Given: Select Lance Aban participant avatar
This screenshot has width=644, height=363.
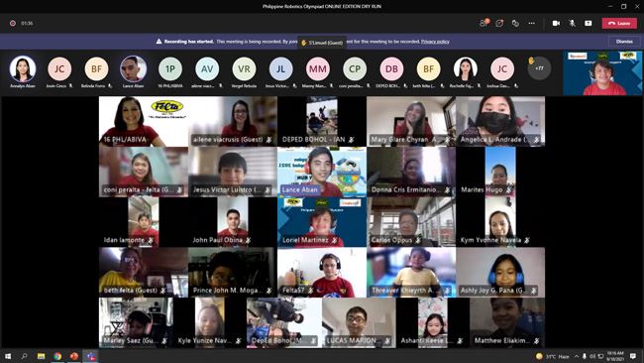Looking at the screenshot, I should click(133, 68).
